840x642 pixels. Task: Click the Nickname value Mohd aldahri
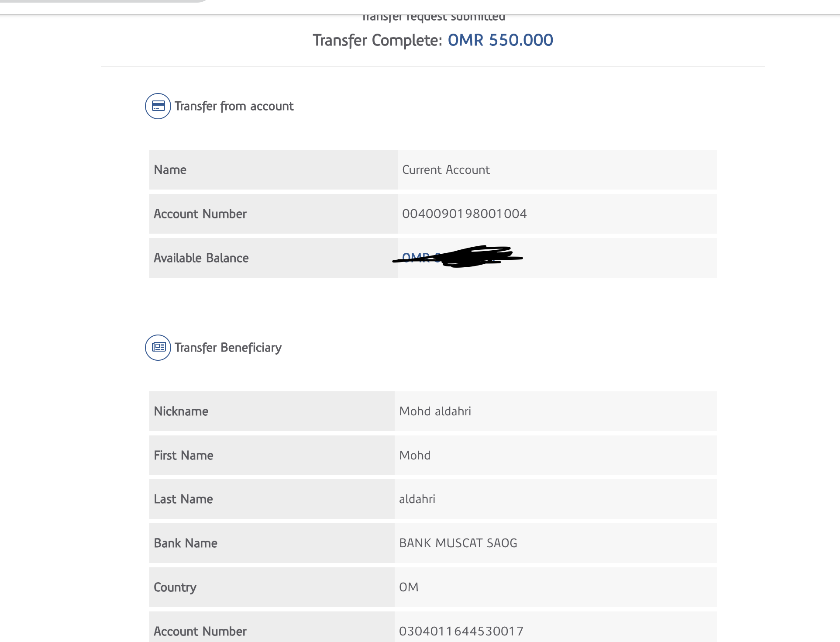[435, 411]
